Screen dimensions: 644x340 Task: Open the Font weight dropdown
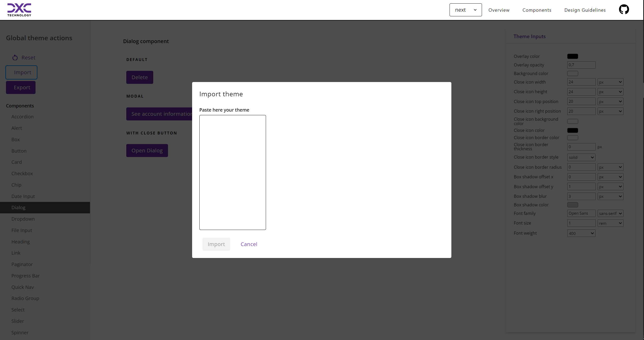581,233
